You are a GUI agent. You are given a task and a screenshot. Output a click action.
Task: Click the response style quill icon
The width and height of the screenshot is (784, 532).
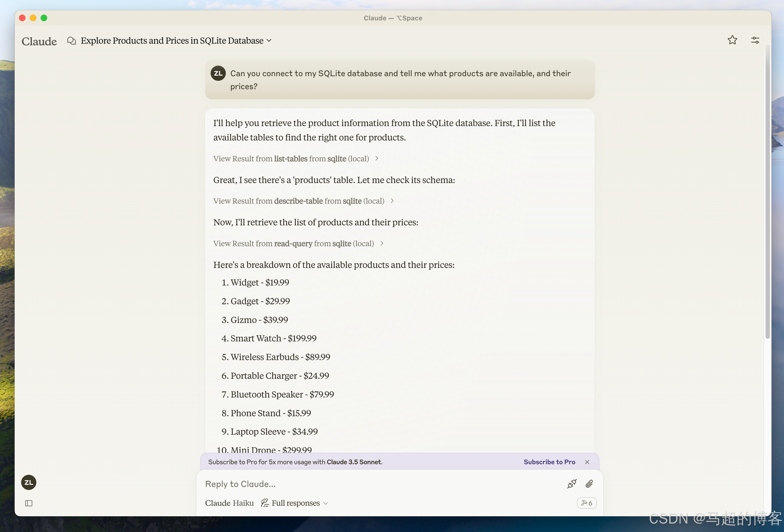click(265, 503)
